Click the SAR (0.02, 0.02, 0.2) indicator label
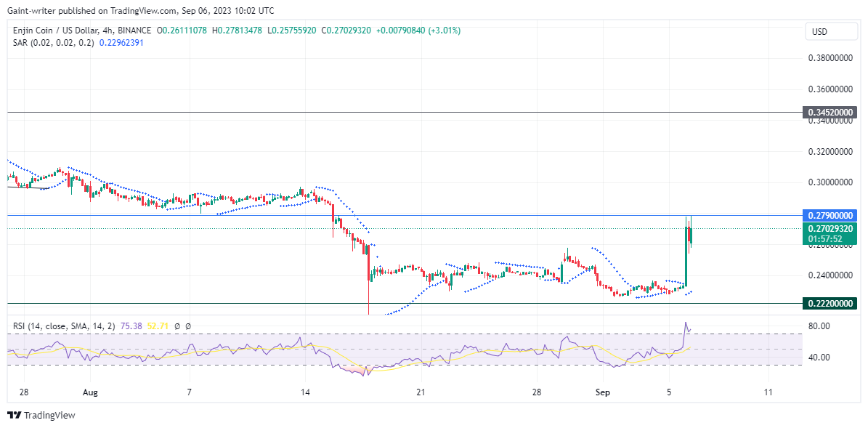This screenshot has height=428, width=868. pyautogui.click(x=54, y=42)
